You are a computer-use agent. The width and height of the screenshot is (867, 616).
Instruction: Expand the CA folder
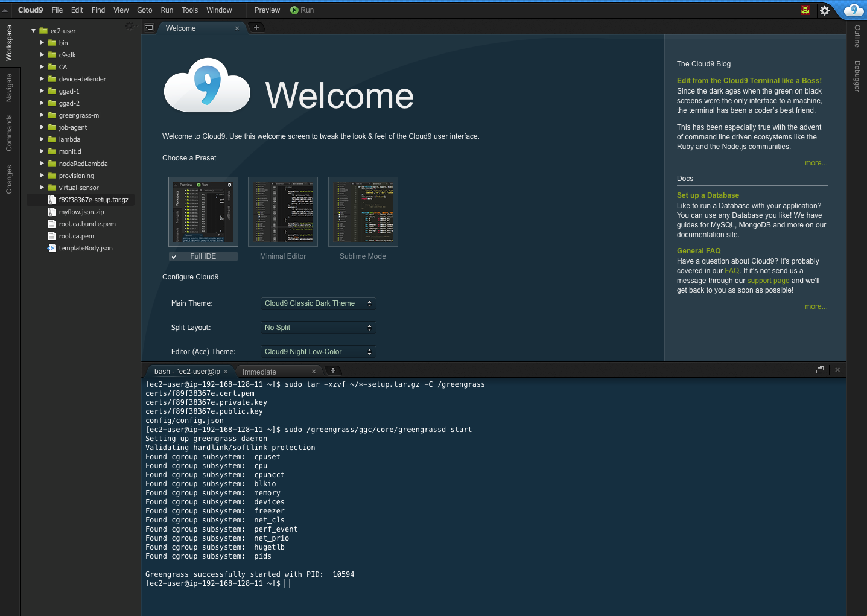point(42,67)
